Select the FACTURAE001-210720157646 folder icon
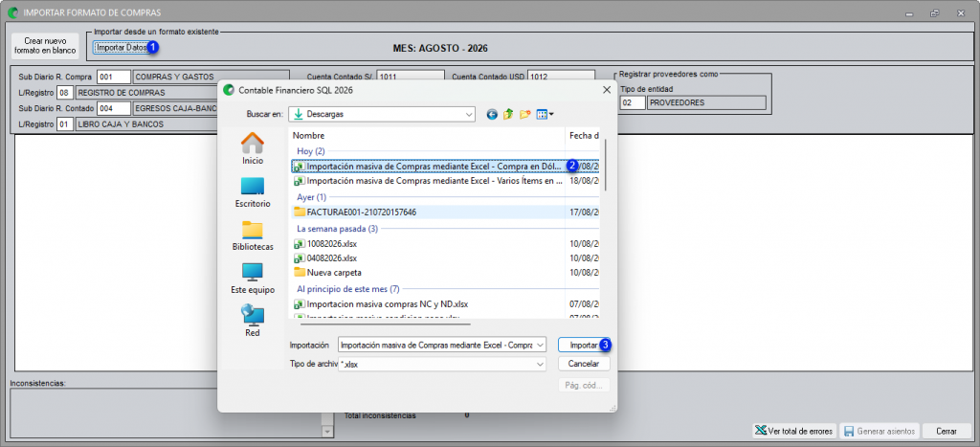Screen dimensions: 980x447 300,212
